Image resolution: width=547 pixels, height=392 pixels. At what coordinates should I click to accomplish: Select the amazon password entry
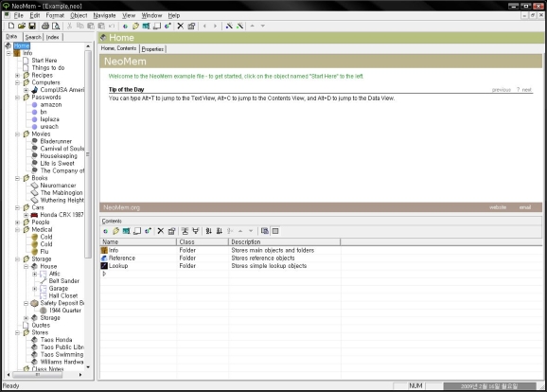coord(51,105)
